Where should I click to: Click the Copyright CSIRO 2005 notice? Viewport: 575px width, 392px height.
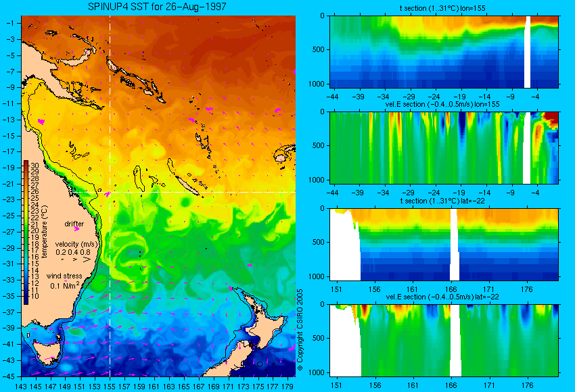point(300,330)
